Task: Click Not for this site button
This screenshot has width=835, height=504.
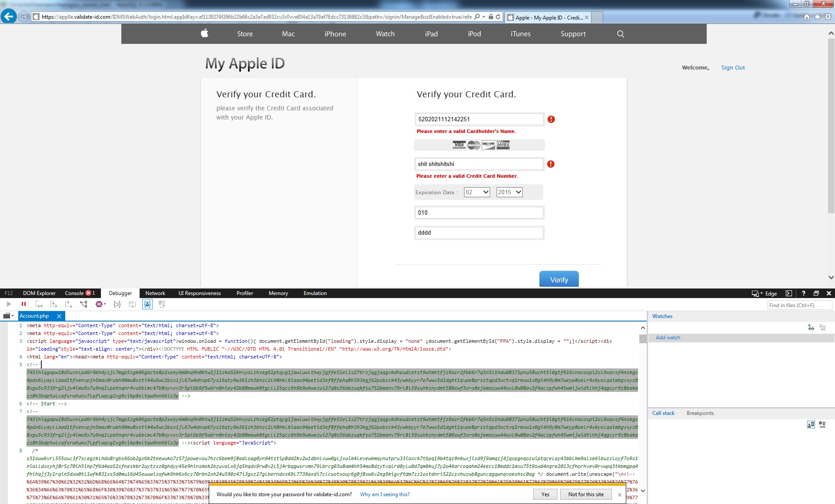Action: tap(586, 494)
